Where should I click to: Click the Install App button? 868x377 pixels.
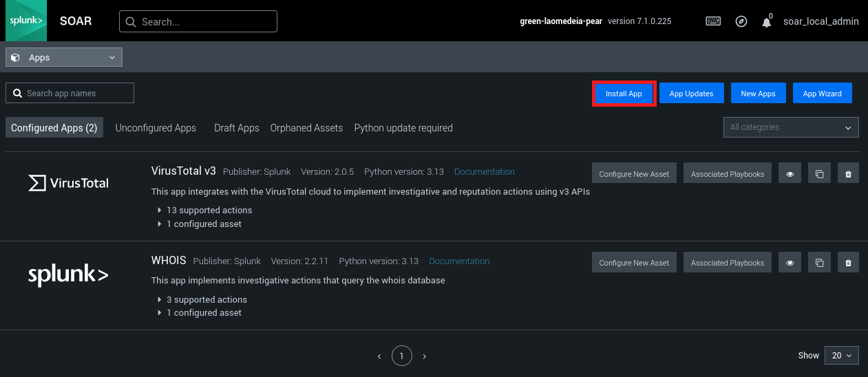click(624, 94)
